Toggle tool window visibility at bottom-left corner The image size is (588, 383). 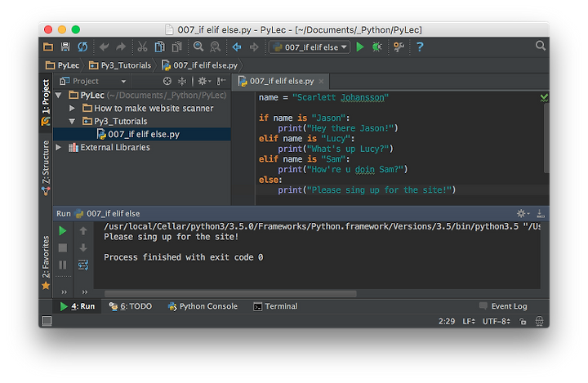pos(47,321)
